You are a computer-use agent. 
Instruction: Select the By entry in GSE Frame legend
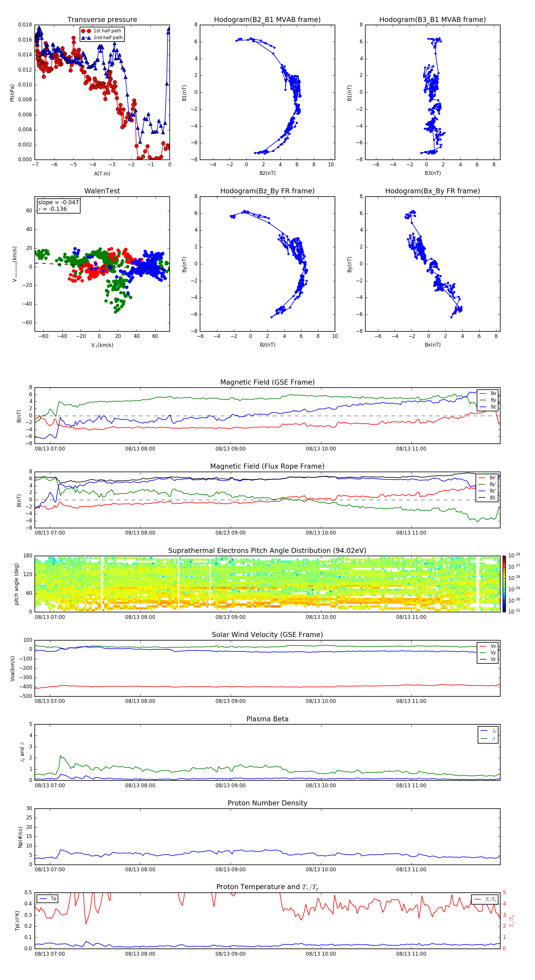488,400
